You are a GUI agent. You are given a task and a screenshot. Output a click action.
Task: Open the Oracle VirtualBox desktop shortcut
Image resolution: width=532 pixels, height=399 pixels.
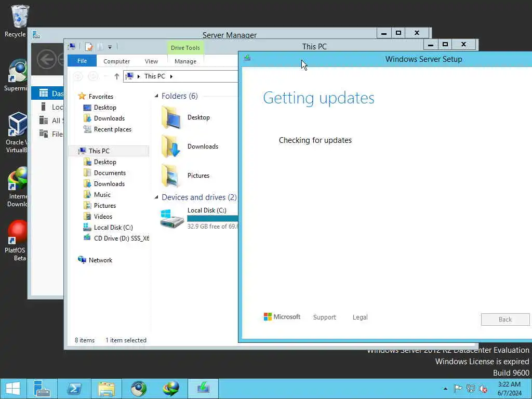coord(16,132)
